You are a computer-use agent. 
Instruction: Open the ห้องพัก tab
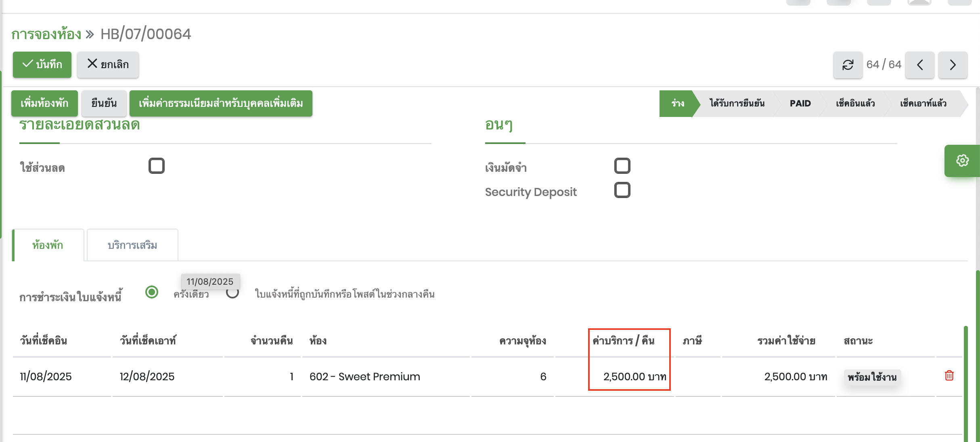pos(48,245)
